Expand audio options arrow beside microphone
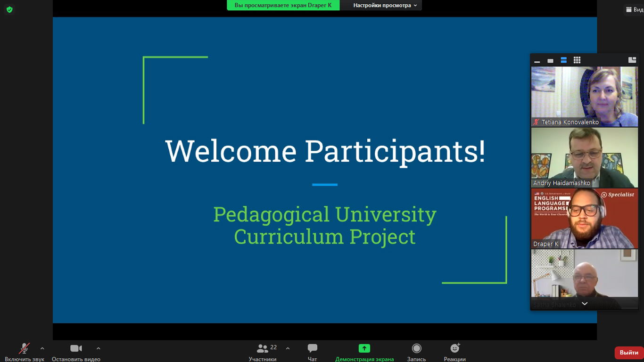 (42, 348)
